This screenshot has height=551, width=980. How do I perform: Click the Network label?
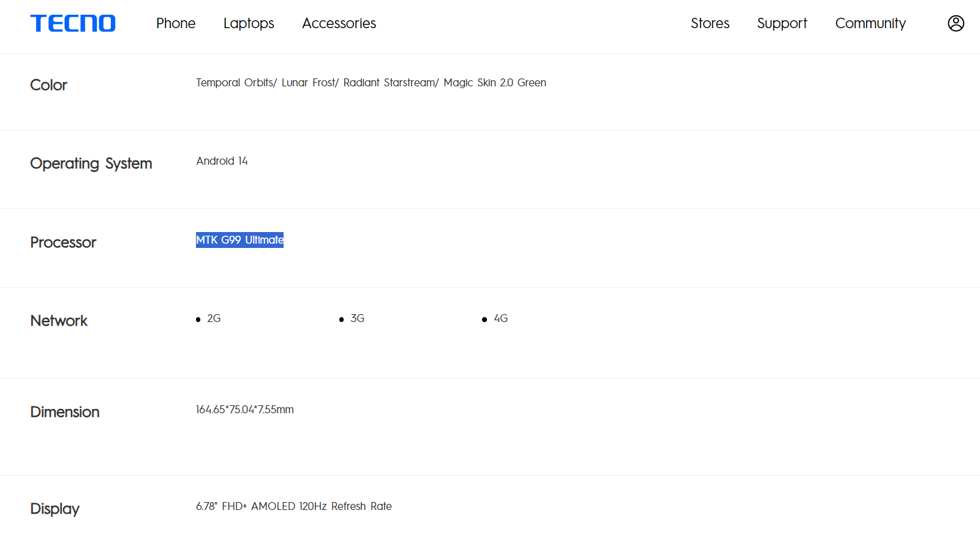[59, 321]
